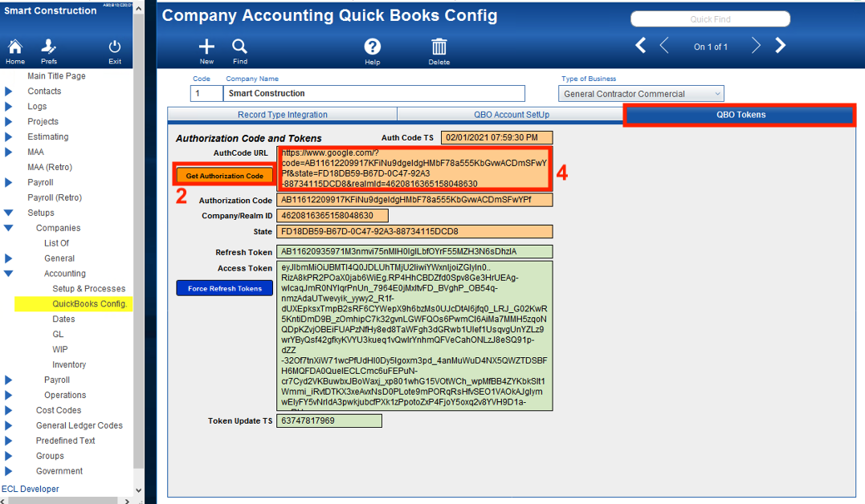Open Find with the magnifier icon
This screenshot has height=504, width=865.
pos(240,52)
